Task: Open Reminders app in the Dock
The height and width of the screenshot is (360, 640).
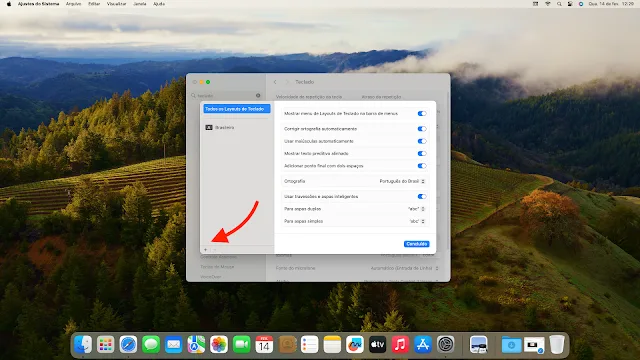Action: click(x=309, y=345)
